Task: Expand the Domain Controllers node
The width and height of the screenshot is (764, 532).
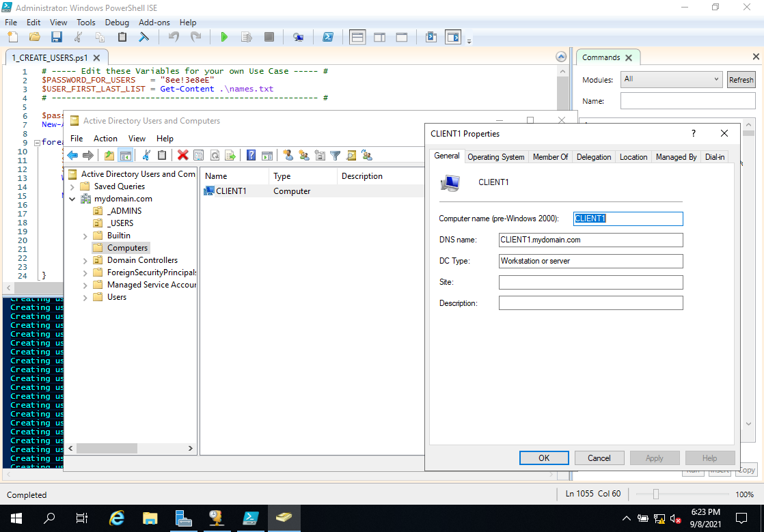Action: click(85, 260)
